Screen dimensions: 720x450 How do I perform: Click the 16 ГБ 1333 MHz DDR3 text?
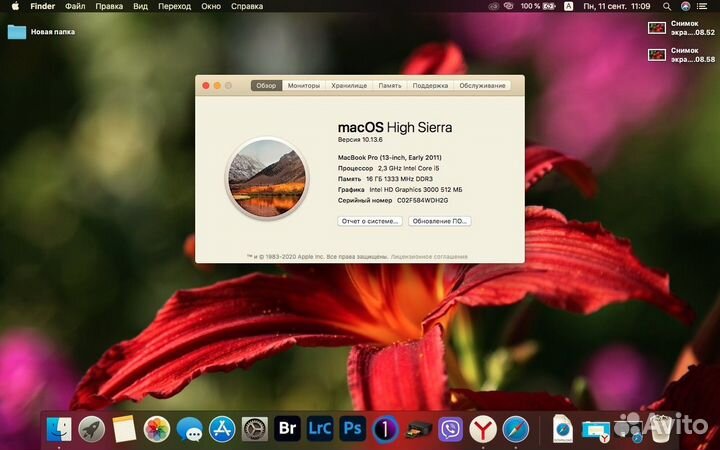point(399,179)
